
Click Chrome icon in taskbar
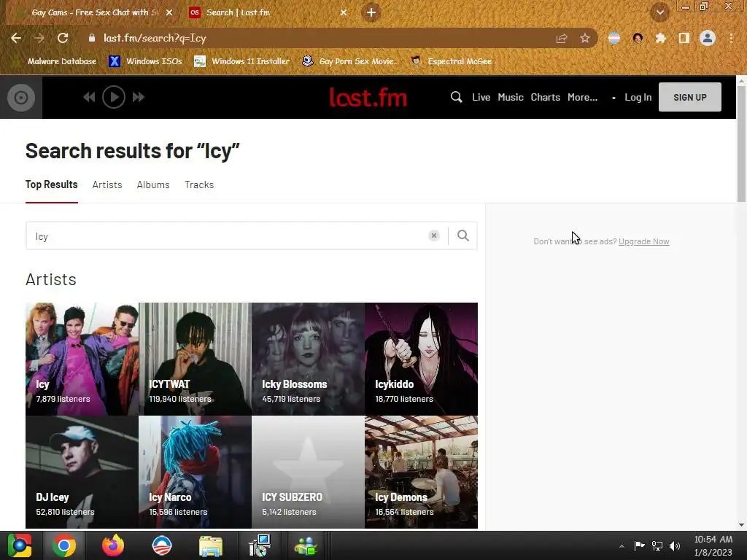tap(64, 545)
